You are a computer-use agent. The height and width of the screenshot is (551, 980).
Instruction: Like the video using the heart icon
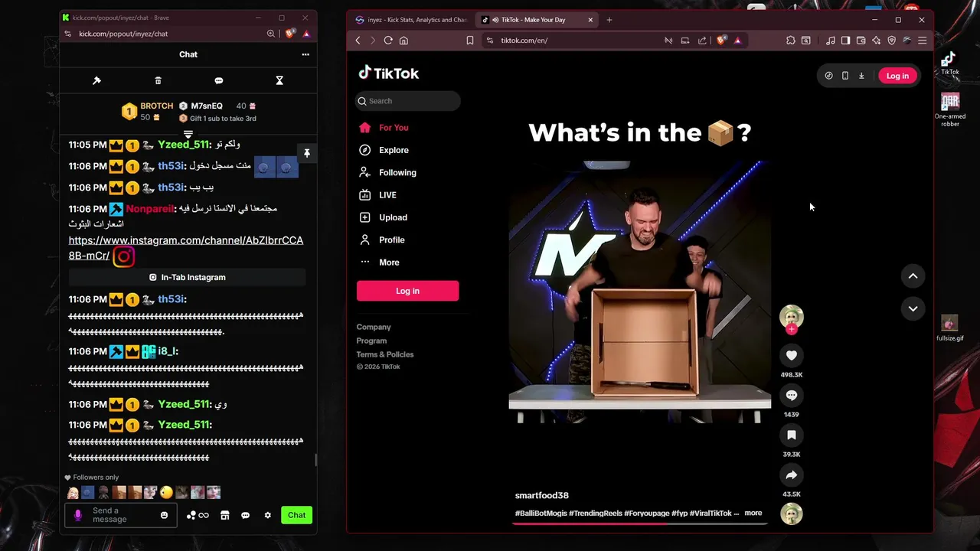(x=792, y=355)
